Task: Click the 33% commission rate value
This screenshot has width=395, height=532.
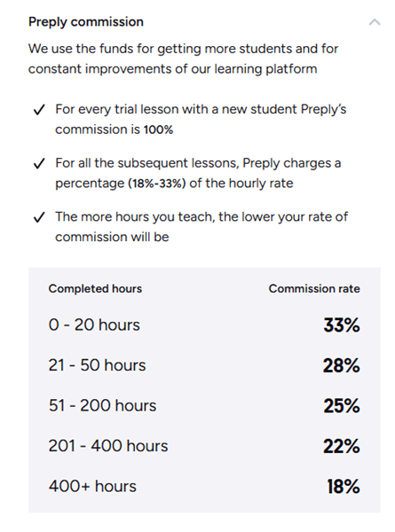Action: (342, 325)
